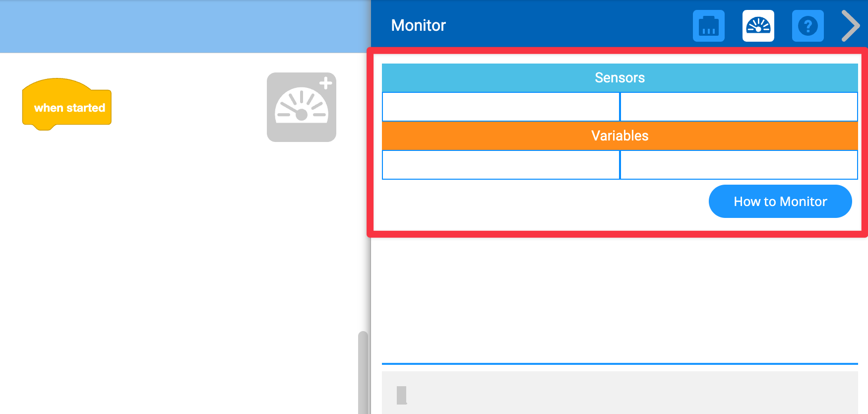Toggle monitor view with the gauge button
Image resolution: width=868 pixels, height=414 pixels.
[758, 25]
